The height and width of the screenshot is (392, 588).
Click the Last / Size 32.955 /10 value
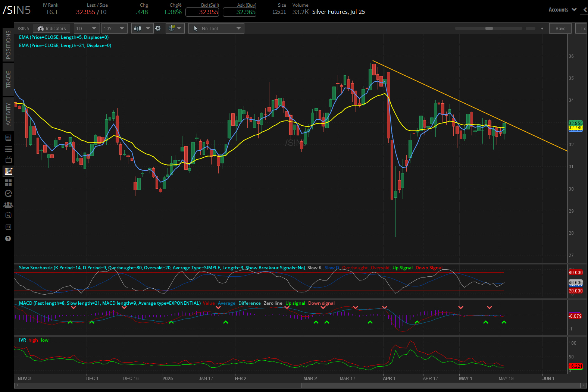click(x=91, y=12)
